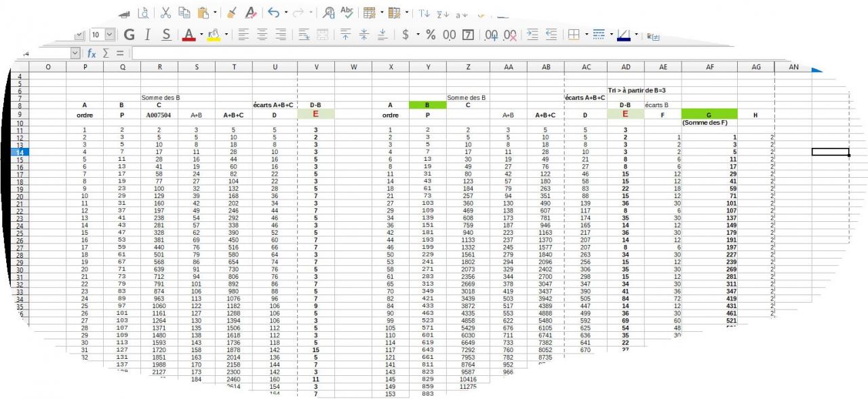Expand the Border Style options arrow

point(611,34)
